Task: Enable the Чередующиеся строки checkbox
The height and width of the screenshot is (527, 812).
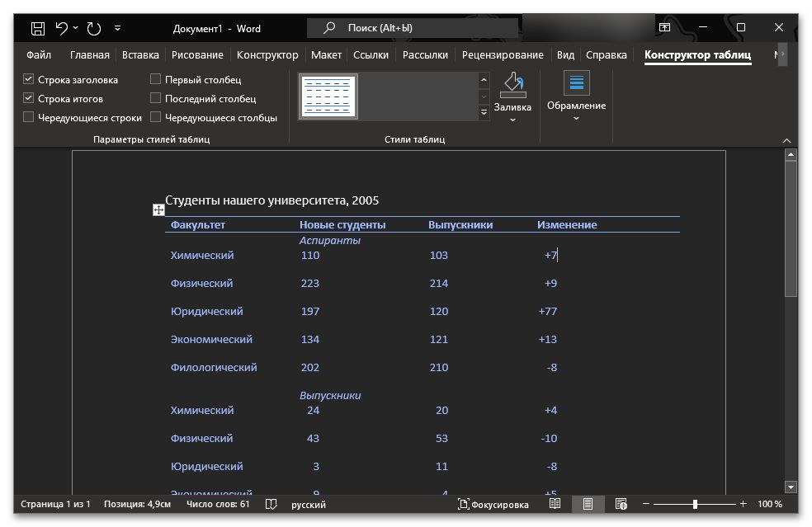Action: click(29, 118)
